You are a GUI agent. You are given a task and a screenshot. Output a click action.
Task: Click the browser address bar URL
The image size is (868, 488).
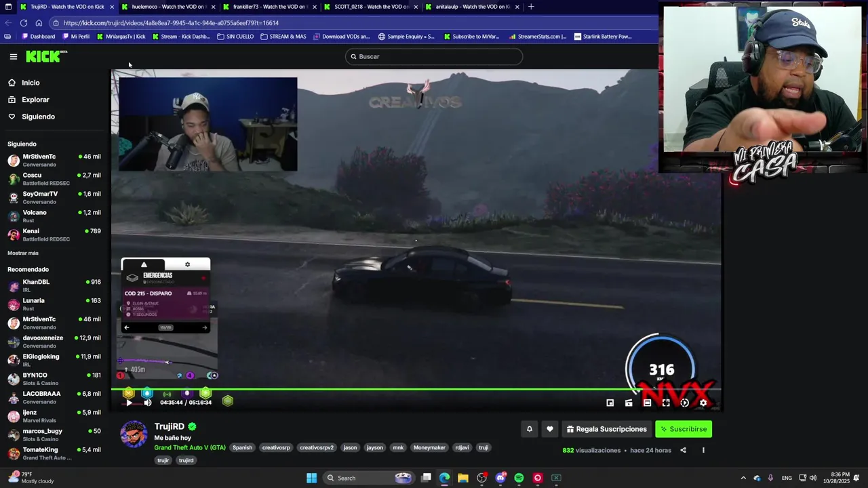171,23
